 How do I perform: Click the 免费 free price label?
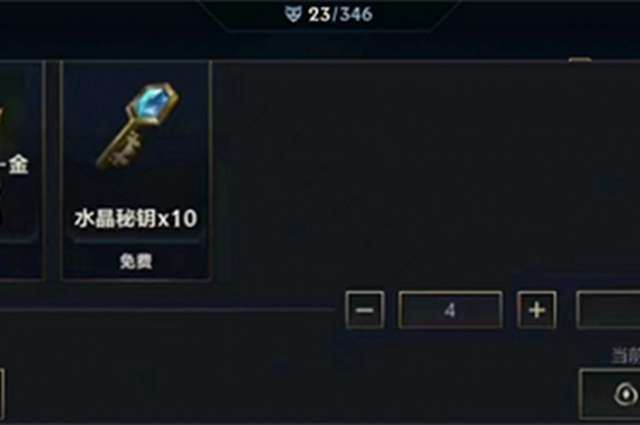(x=136, y=261)
